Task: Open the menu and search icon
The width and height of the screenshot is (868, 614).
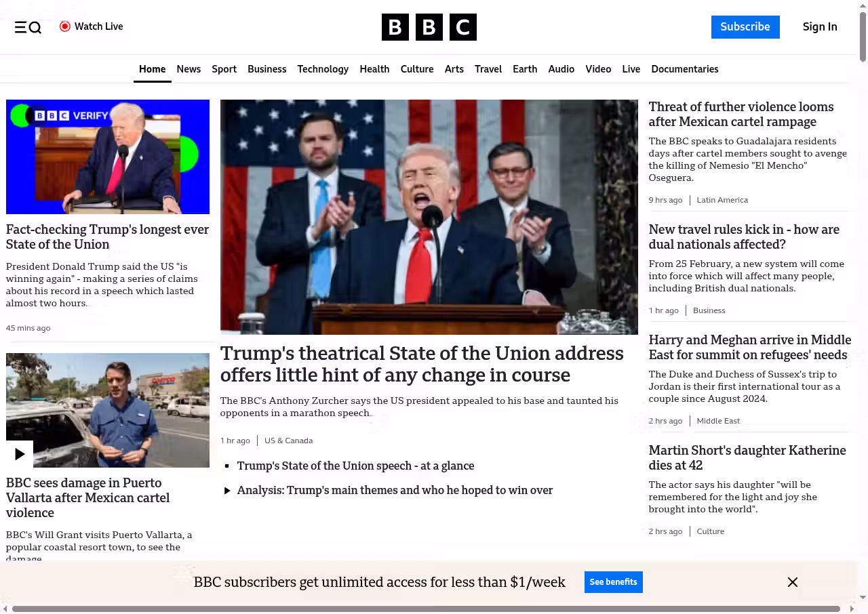Action: (x=28, y=27)
